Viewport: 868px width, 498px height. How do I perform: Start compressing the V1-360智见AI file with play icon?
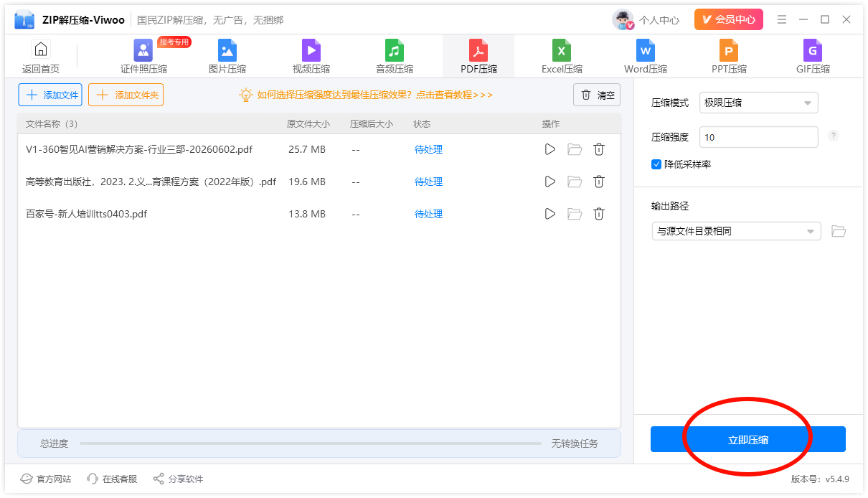pyautogui.click(x=550, y=149)
